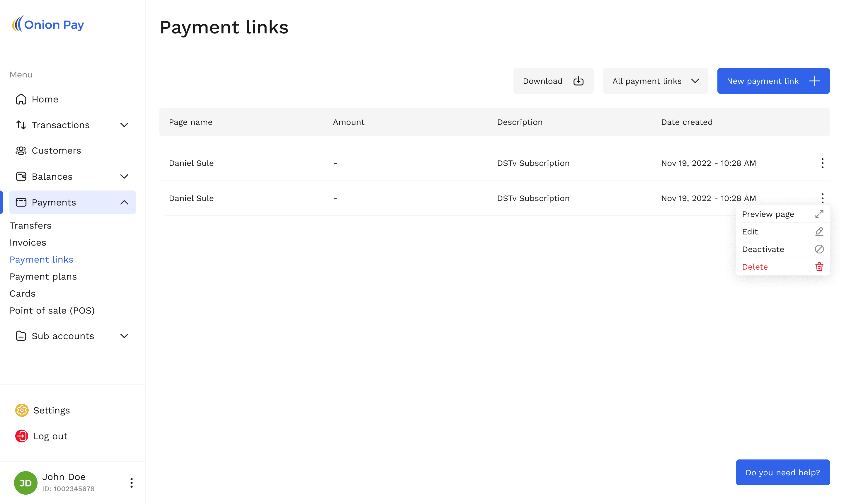The height and width of the screenshot is (504, 844).
Task: Click the Description column header
Action: point(520,122)
